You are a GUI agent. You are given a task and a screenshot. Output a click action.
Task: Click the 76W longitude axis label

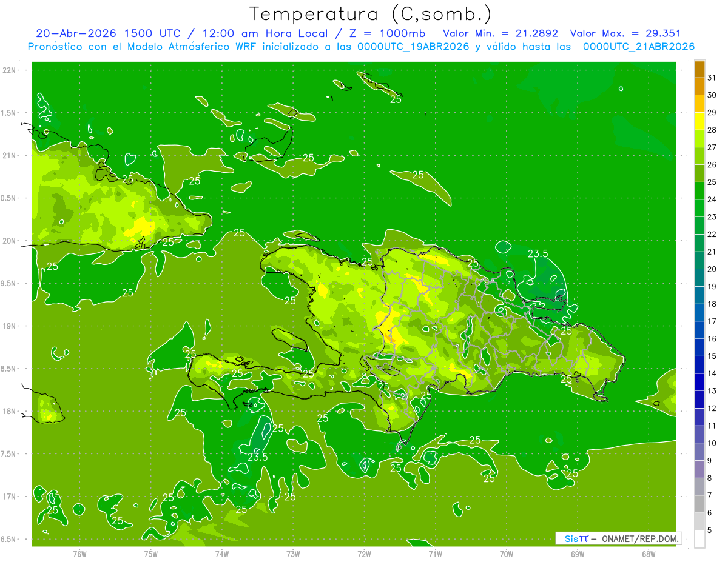(79, 554)
